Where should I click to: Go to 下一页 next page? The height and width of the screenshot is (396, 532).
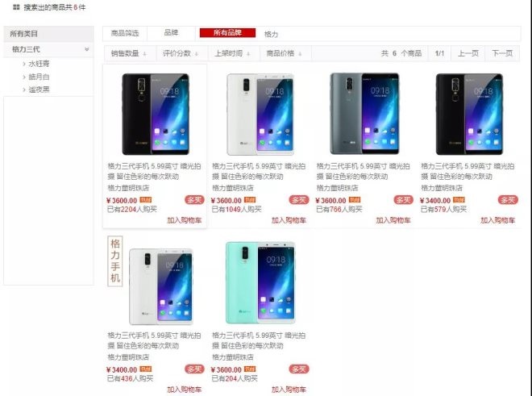pyautogui.click(x=502, y=53)
